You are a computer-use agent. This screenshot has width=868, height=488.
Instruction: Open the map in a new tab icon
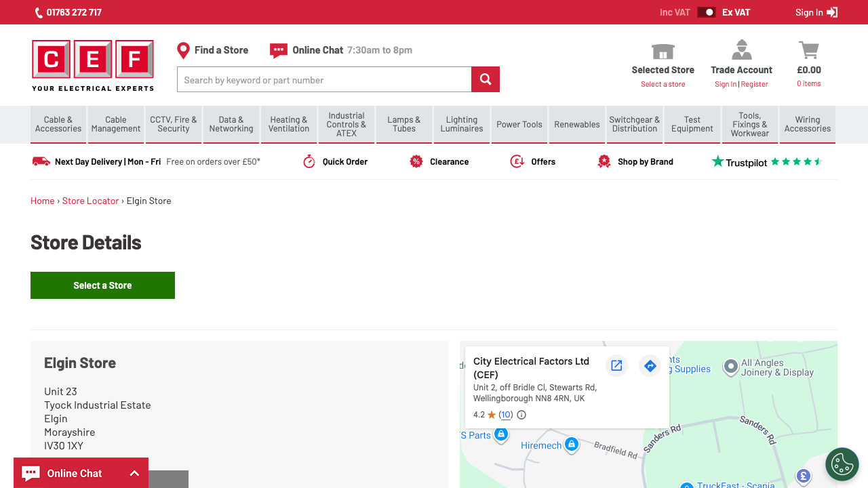click(x=616, y=365)
